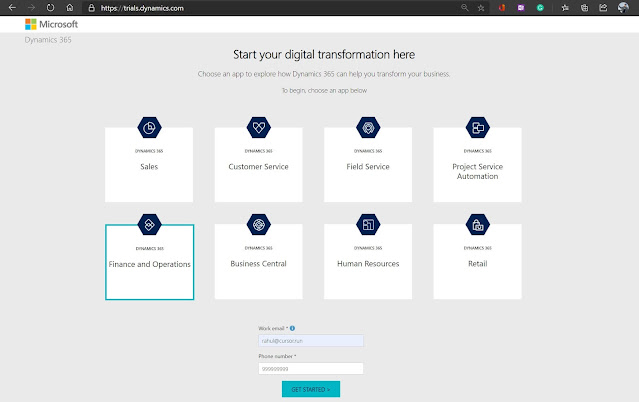Click the GET STARTED button
Viewport: 639px width, 402px height.
[311, 389]
